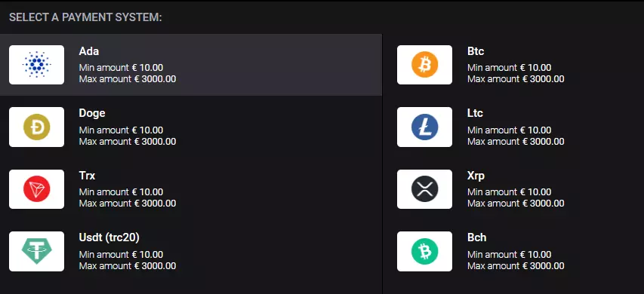Select the Btc payment option title

click(476, 51)
